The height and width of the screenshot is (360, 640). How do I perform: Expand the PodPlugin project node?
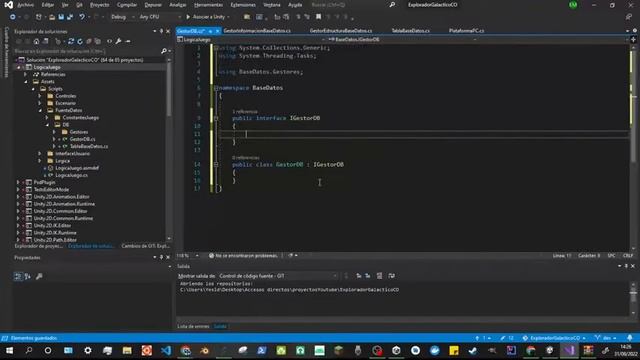[x=18, y=182]
